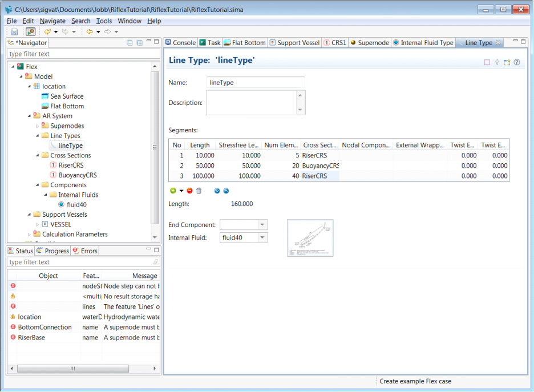Screen dimensions: 534x392
Task: Click the green add segment icon
Action: [173, 191]
